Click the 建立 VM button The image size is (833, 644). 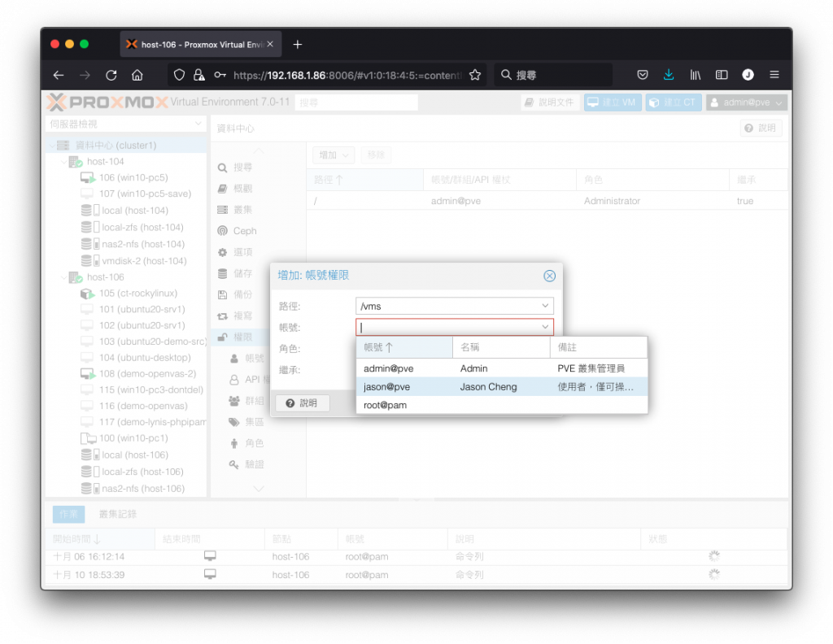pyautogui.click(x=613, y=102)
